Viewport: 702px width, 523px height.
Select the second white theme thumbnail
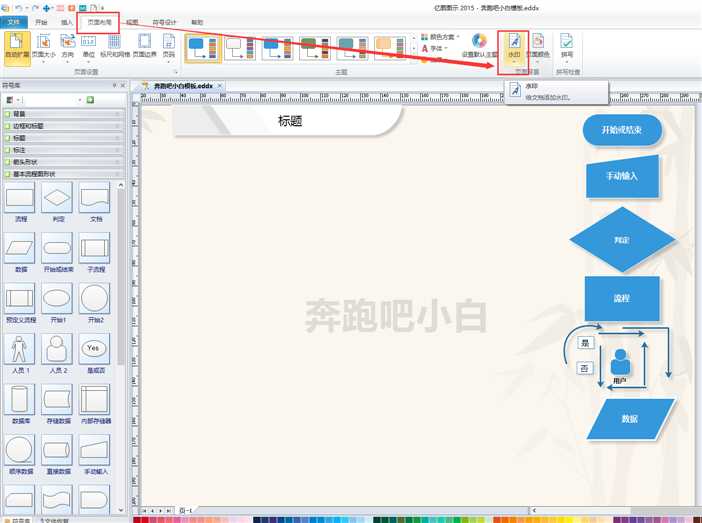[x=240, y=48]
